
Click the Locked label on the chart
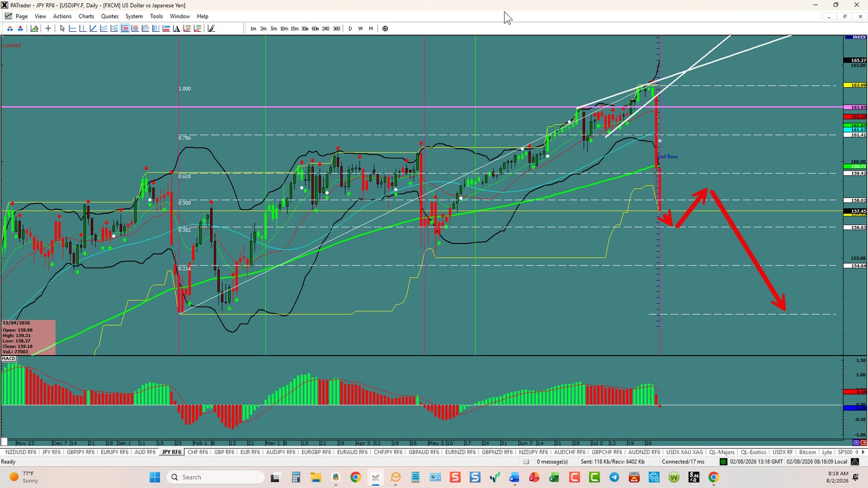[x=12, y=45]
